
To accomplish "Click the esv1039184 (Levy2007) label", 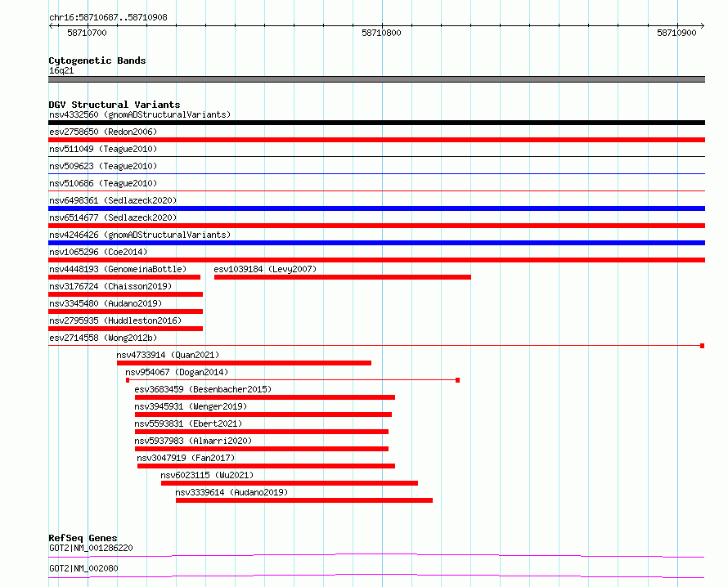I will click(265, 269).
